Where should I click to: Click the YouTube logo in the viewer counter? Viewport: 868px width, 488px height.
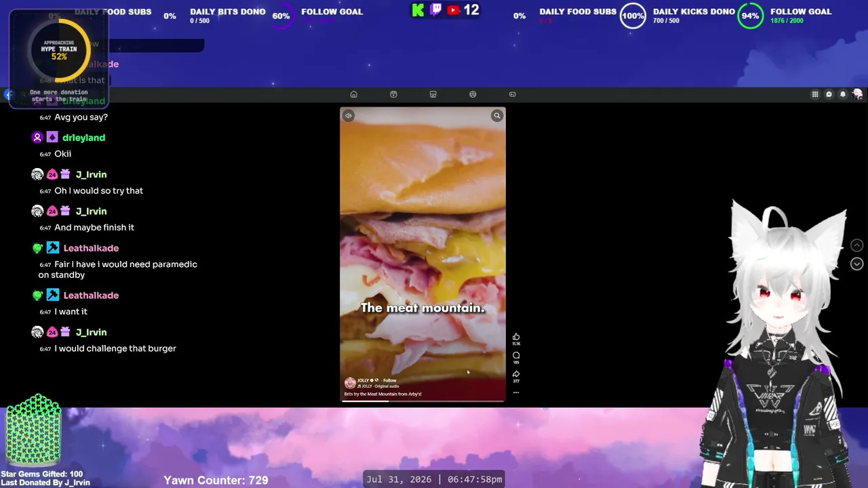coord(454,10)
